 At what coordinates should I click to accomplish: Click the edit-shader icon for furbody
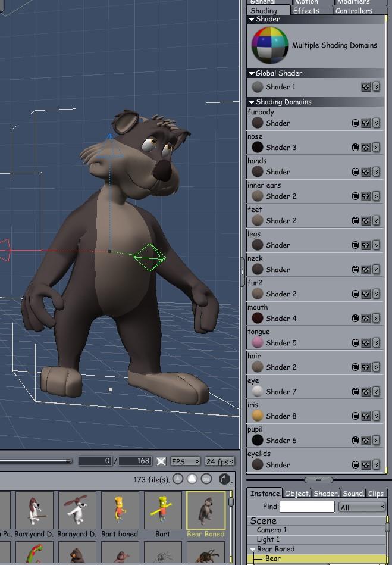[366, 123]
